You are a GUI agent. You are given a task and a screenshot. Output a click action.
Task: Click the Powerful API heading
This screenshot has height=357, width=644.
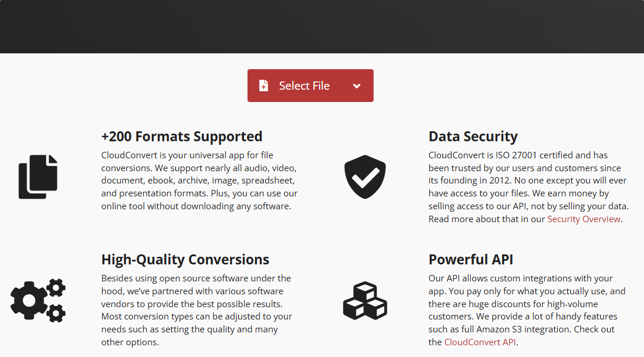(470, 260)
